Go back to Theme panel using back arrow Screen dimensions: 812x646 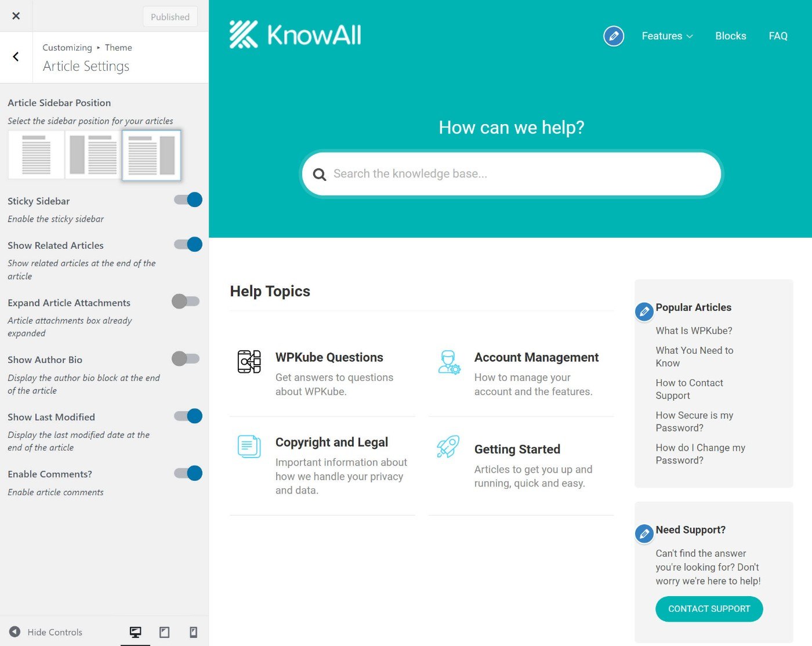click(16, 57)
